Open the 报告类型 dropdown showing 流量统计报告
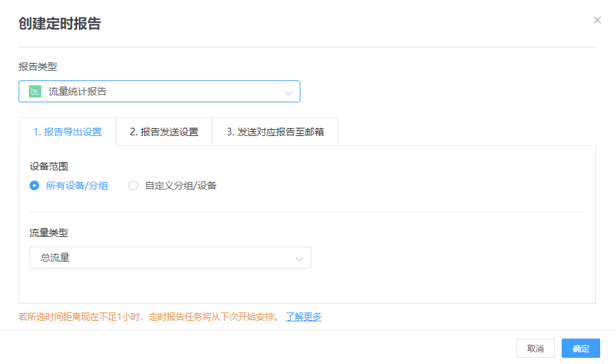This screenshot has width=616, height=364. coord(159,91)
